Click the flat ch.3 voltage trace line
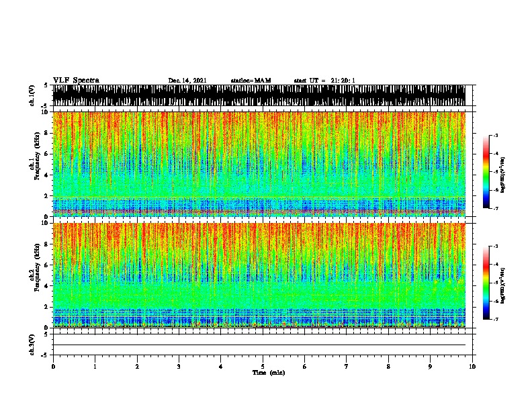This screenshot has height=411, width=532. pyautogui.click(x=259, y=345)
